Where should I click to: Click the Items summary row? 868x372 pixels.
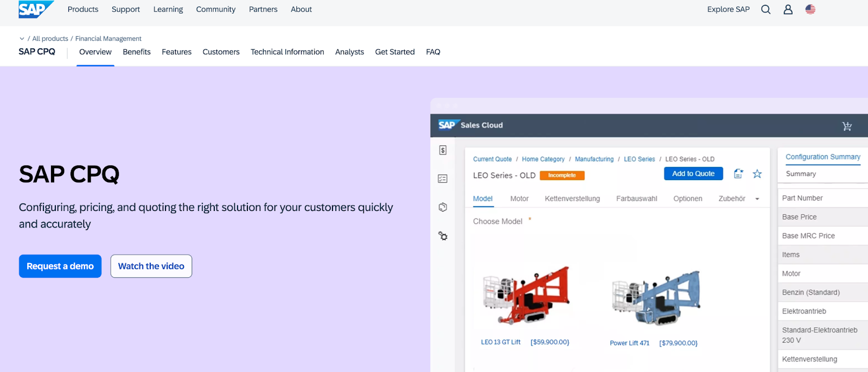coord(823,255)
